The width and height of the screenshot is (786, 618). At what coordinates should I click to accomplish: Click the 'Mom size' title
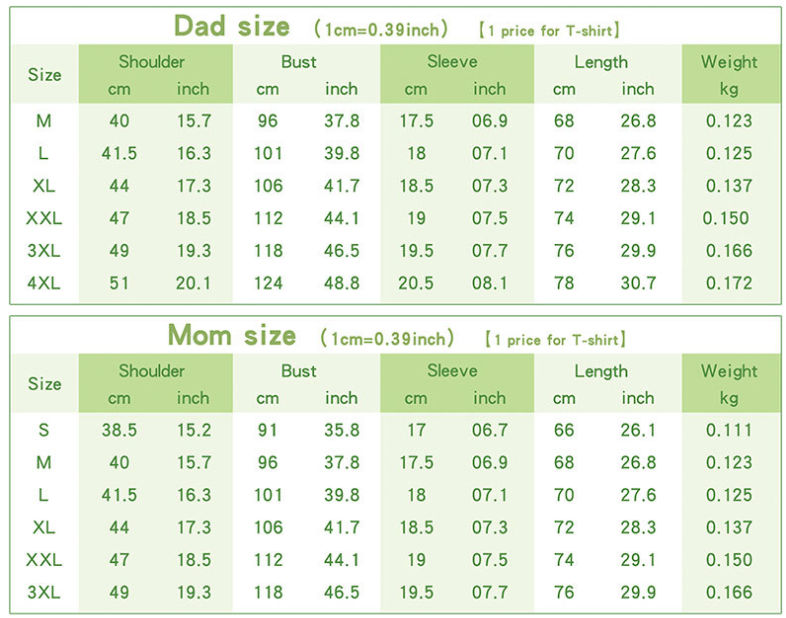click(232, 335)
